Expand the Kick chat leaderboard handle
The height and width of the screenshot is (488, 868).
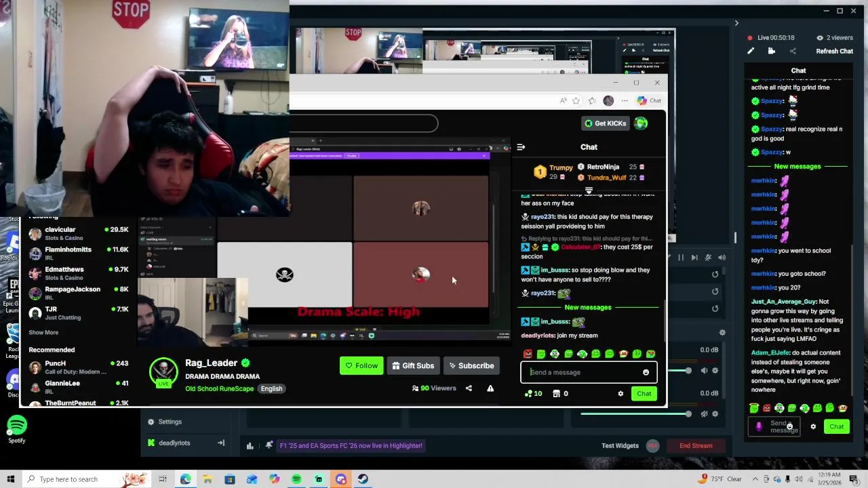[589, 191]
